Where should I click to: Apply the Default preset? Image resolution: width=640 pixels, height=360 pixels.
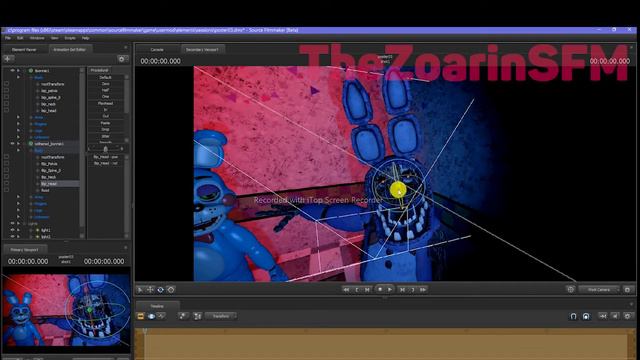click(105, 77)
